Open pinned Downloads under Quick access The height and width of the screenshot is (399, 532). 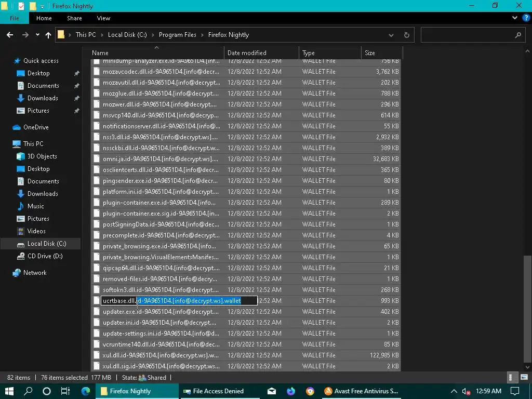click(x=43, y=98)
